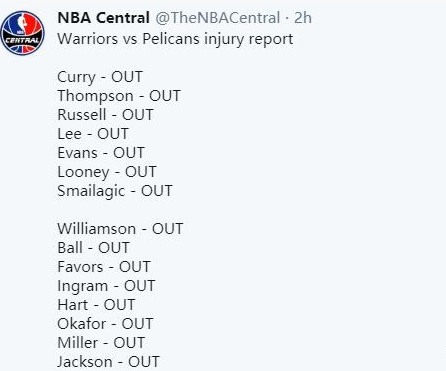Click the Smailagic - OUT line
This screenshot has height=371, width=446.
pos(115,191)
